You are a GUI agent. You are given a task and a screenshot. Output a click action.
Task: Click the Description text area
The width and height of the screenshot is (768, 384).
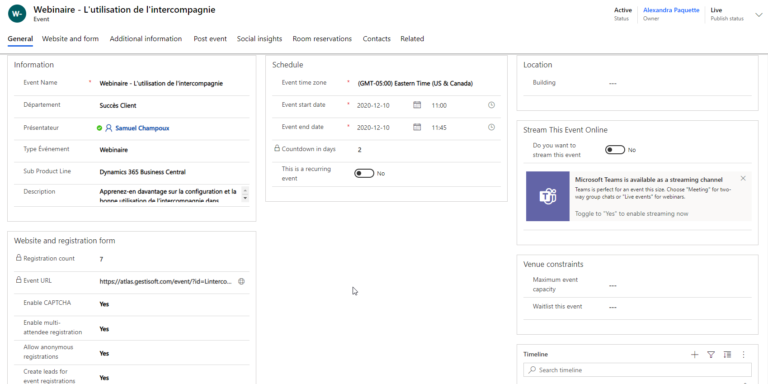[x=169, y=195]
